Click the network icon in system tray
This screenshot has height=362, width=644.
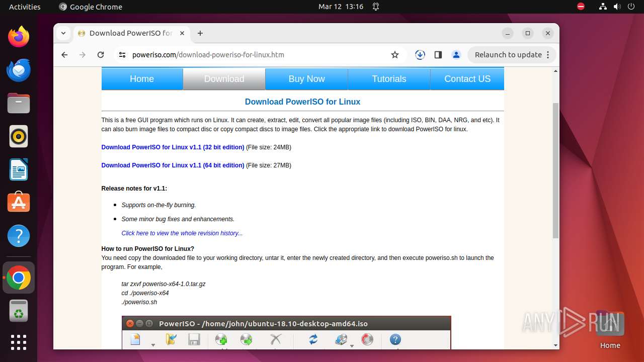(603, 7)
